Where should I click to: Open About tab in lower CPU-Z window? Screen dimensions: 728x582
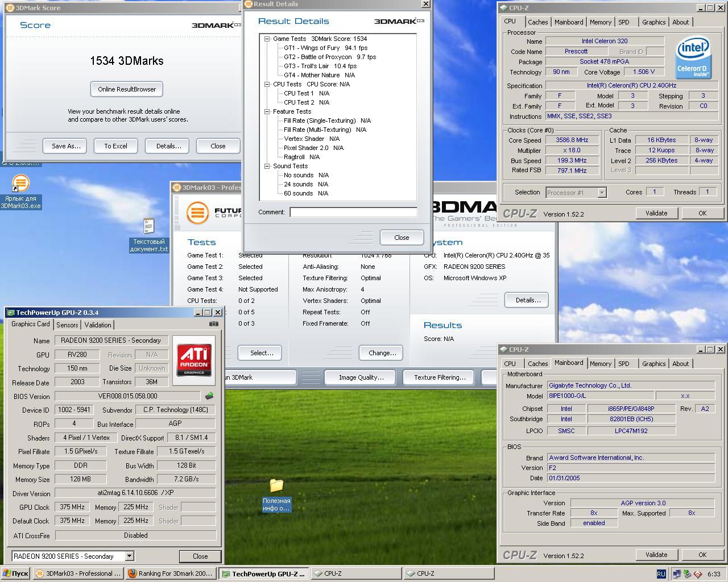(680, 364)
